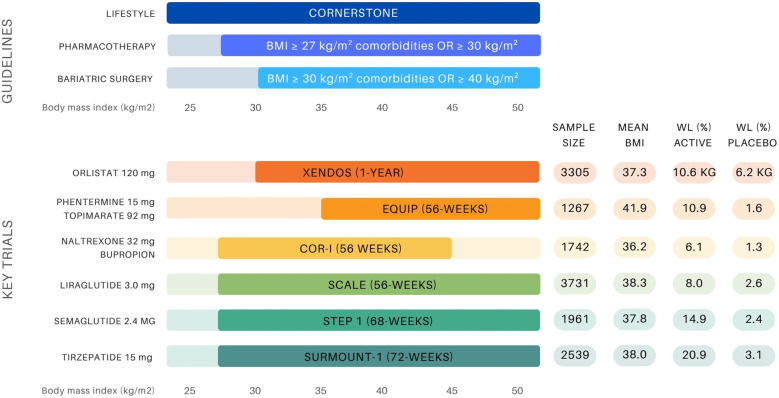779x398 pixels.
Task: Select the 14.9 semaglutide active weight loss
Action: [694, 319]
